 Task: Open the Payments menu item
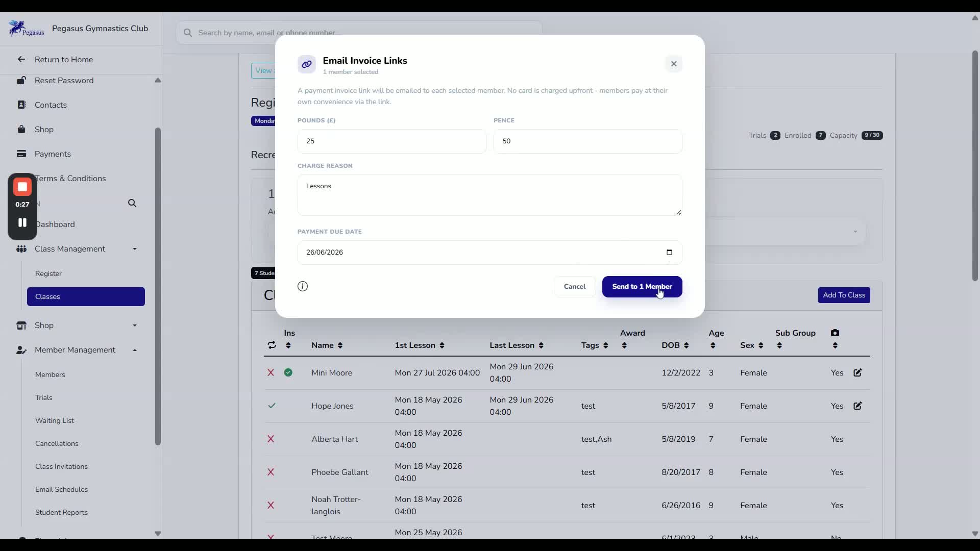point(53,154)
